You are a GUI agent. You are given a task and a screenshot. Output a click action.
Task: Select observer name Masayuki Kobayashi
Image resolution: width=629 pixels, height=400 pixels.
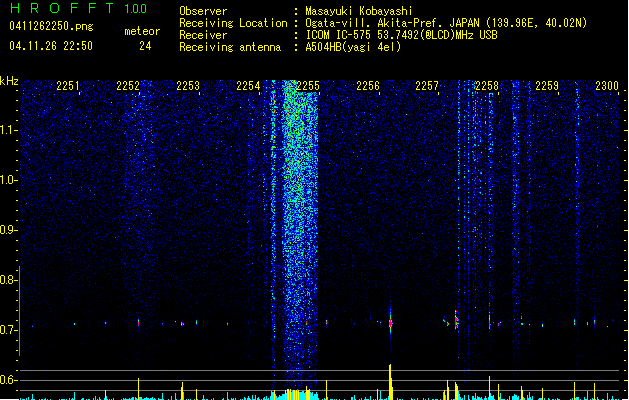(359, 11)
